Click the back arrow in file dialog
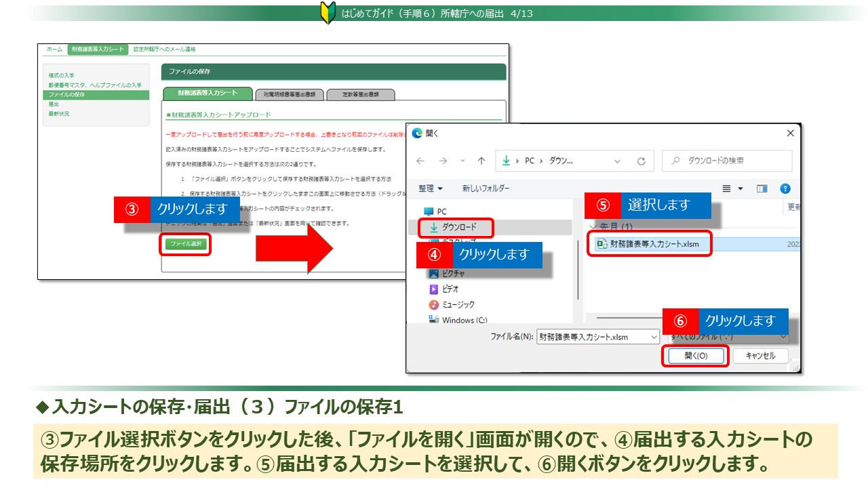 (420, 161)
